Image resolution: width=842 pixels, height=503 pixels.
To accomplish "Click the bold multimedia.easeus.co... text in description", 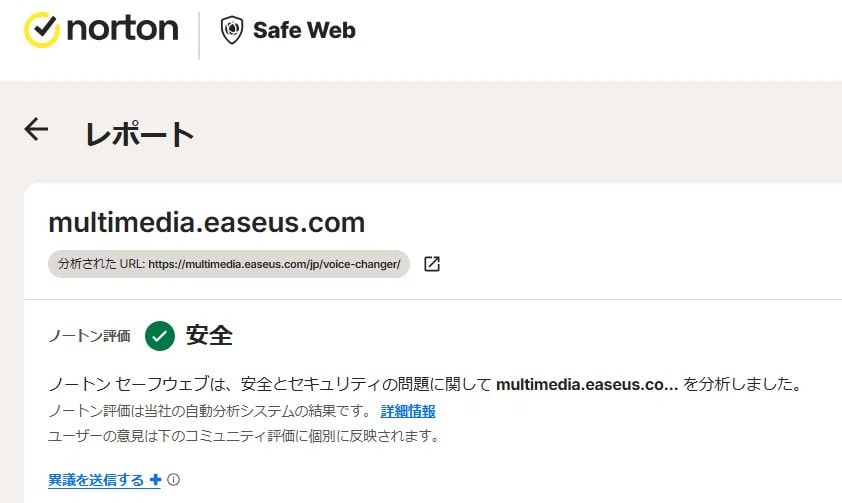I will coord(587,385).
